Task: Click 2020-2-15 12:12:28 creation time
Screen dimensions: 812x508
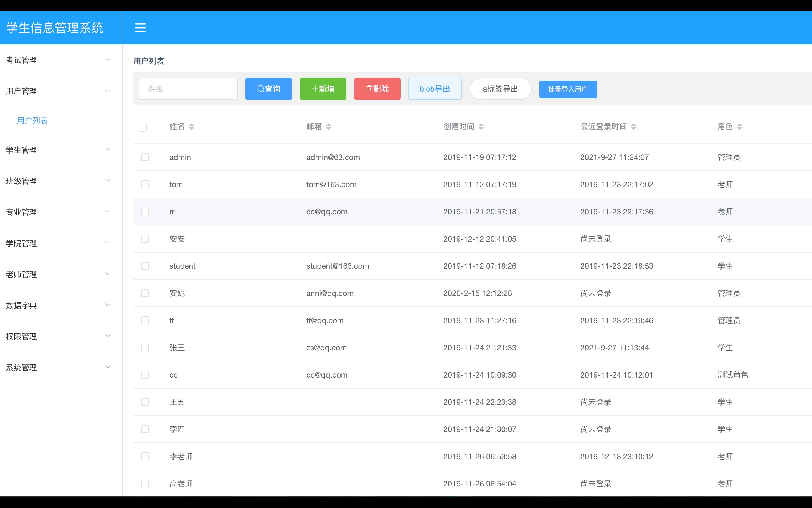Action: point(478,293)
